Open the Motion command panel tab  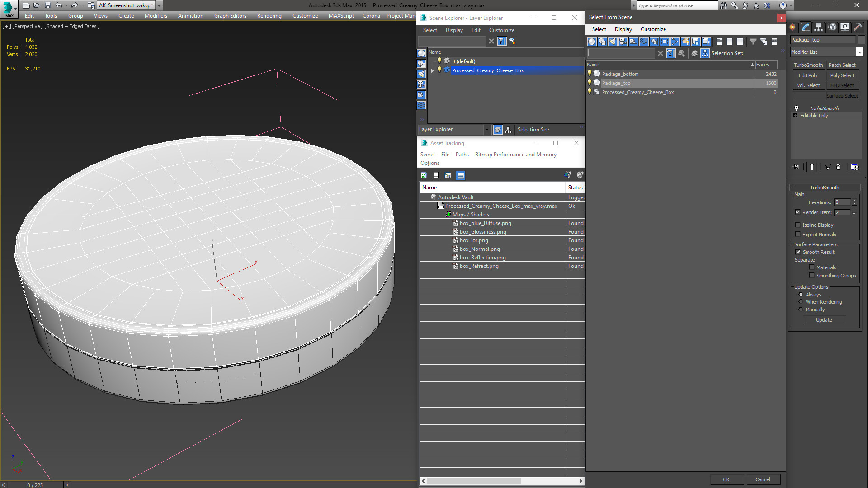(832, 27)
